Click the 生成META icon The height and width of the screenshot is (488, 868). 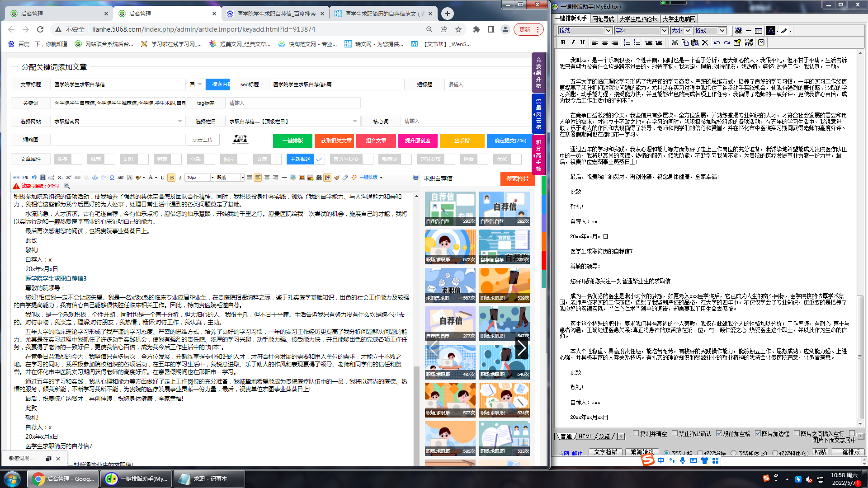749,42
